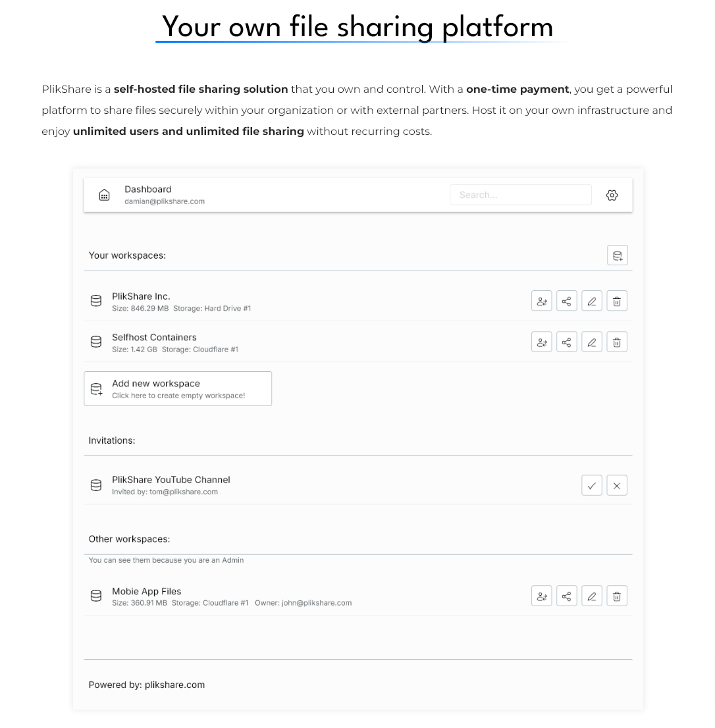
Task: Click 'Invited by: tom@plikshare.com' text
Action: [x=165, y=492]
